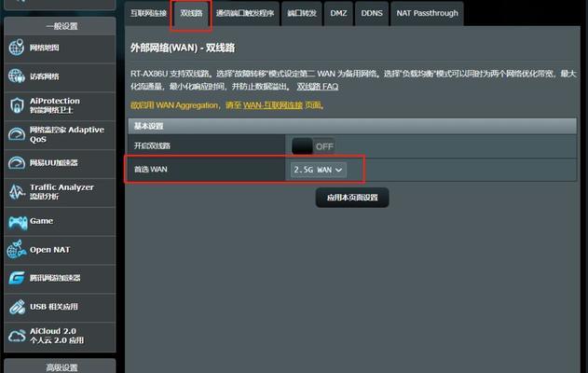Select the Dual WAN (双线路) tab
The image size is (588, 373).
point(191,13)
